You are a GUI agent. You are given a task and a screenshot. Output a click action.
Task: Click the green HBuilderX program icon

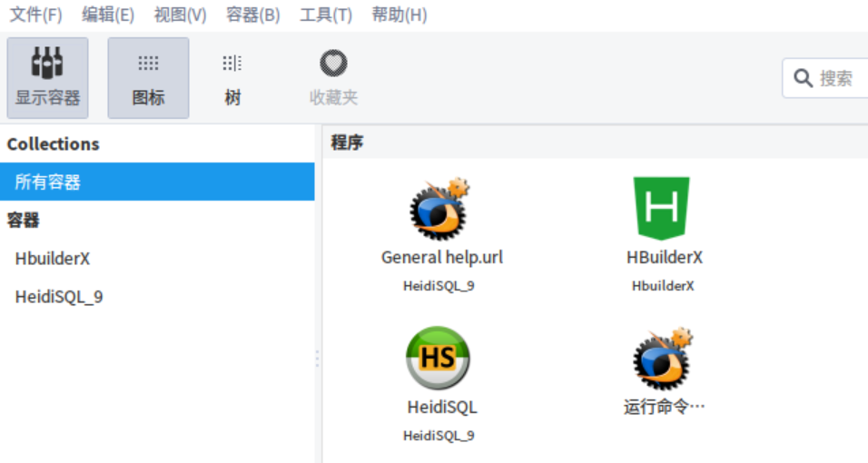662,208
